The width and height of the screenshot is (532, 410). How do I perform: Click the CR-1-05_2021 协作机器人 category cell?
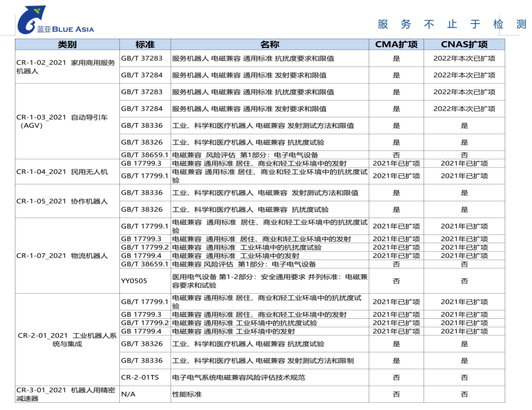[x=62, y=201]
